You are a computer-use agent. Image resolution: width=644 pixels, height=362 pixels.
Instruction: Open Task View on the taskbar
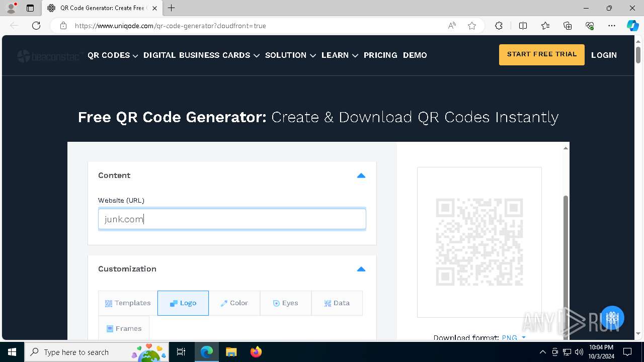tap(181, 352)
